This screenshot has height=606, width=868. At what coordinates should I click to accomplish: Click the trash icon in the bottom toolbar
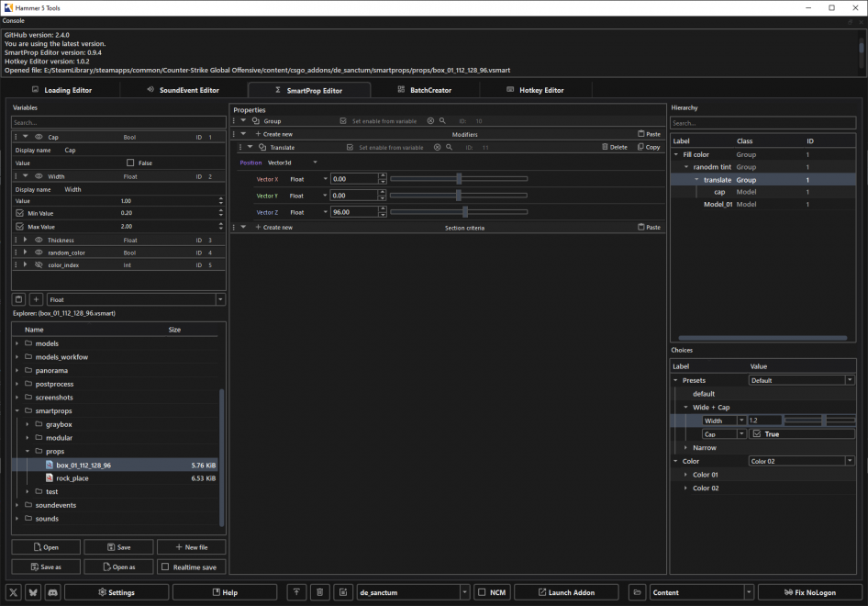319,592
